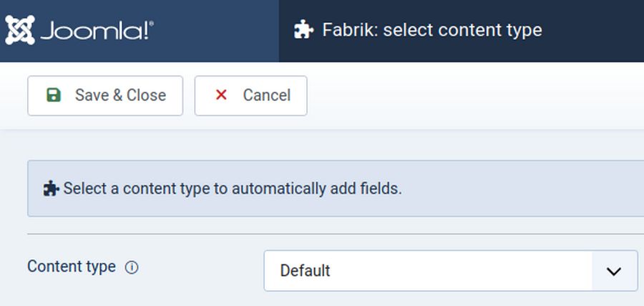Click the Joomla logo symbol

[x=19, y=30]
